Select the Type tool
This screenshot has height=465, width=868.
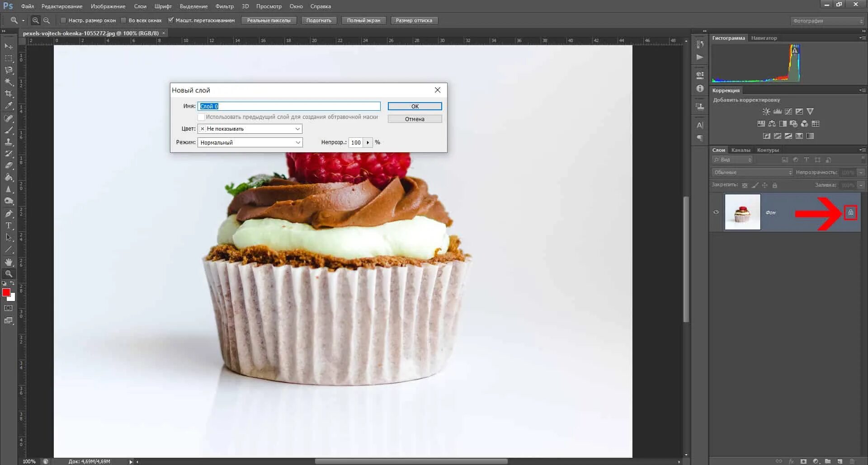9,225
